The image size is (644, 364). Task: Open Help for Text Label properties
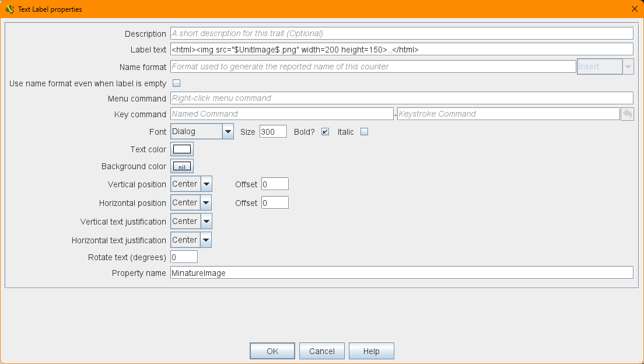click(x=371, y=351)
